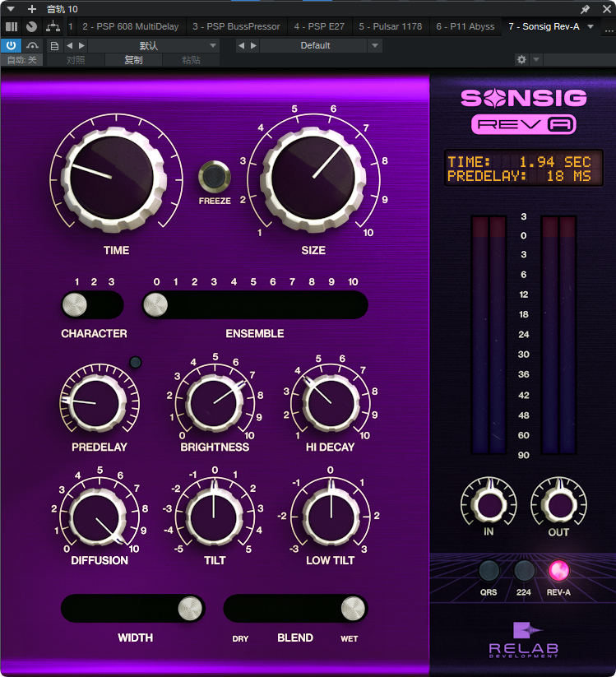This screenshot has height=677, width=616.
Task: Select the REV-A reverb model button
Action: pos(559,570)
